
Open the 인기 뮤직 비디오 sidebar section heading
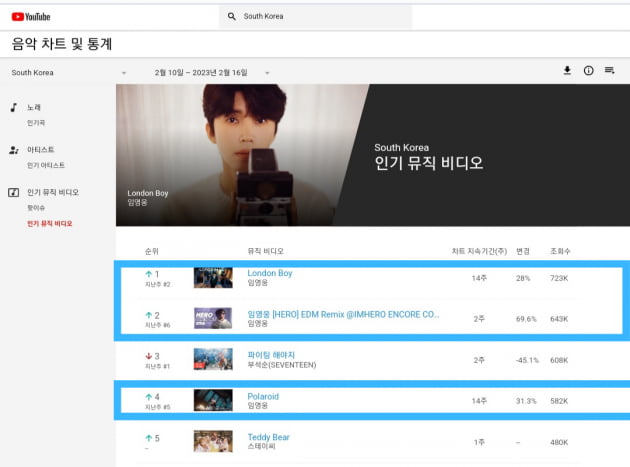53,192
